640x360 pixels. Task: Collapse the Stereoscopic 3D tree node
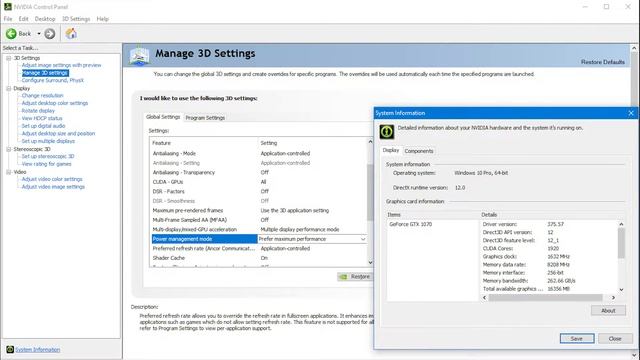pyautogui.click(x=9, y=149)
